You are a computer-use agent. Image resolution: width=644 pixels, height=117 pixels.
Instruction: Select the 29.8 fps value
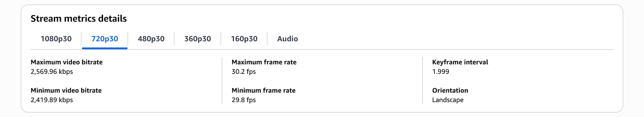coord(244,100)
